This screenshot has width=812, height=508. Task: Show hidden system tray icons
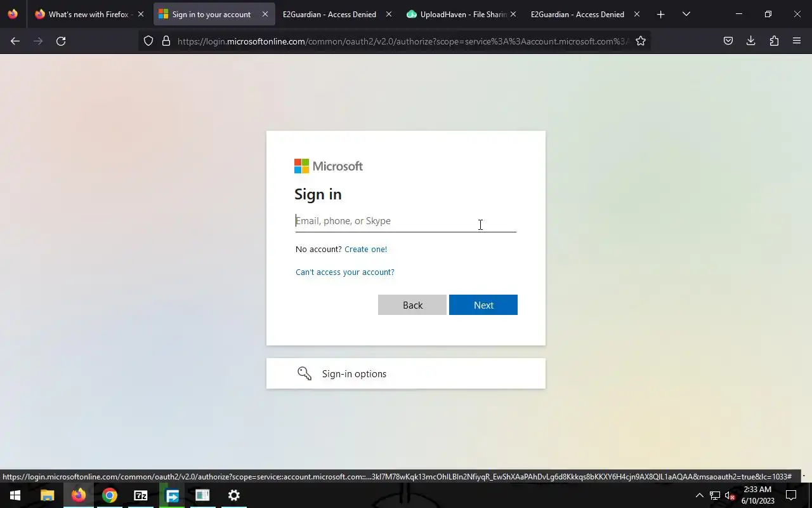(x=700, y=495)
